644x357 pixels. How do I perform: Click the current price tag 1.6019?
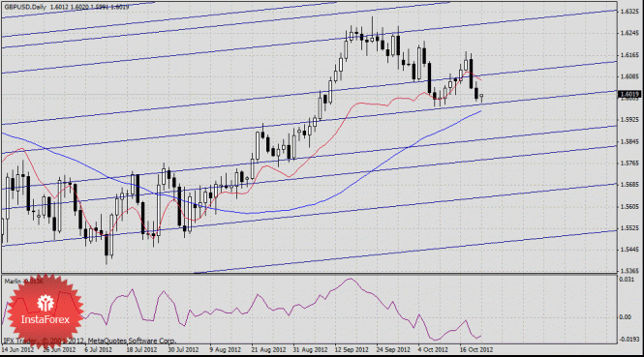coord(629,95)
